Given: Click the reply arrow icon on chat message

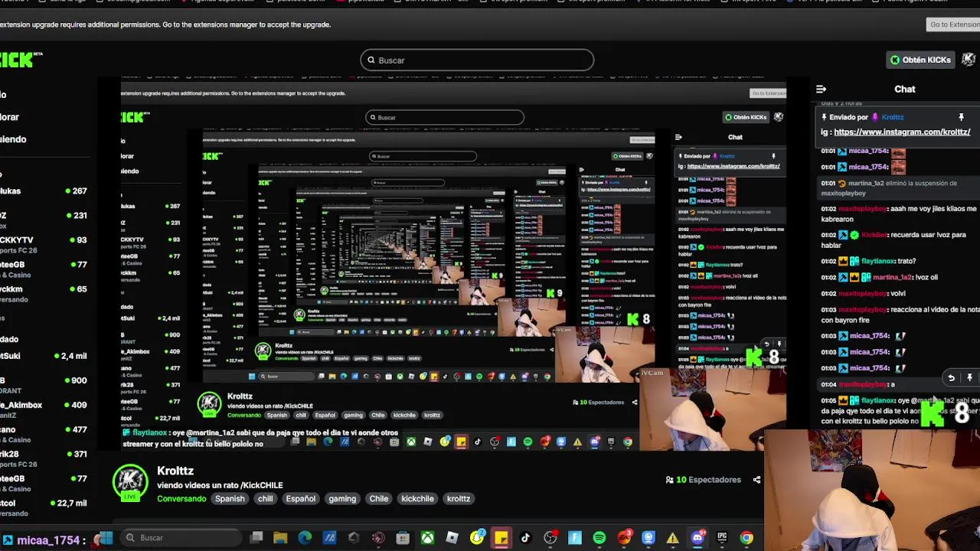Looking at the screenshot, I should coord(951,377).
